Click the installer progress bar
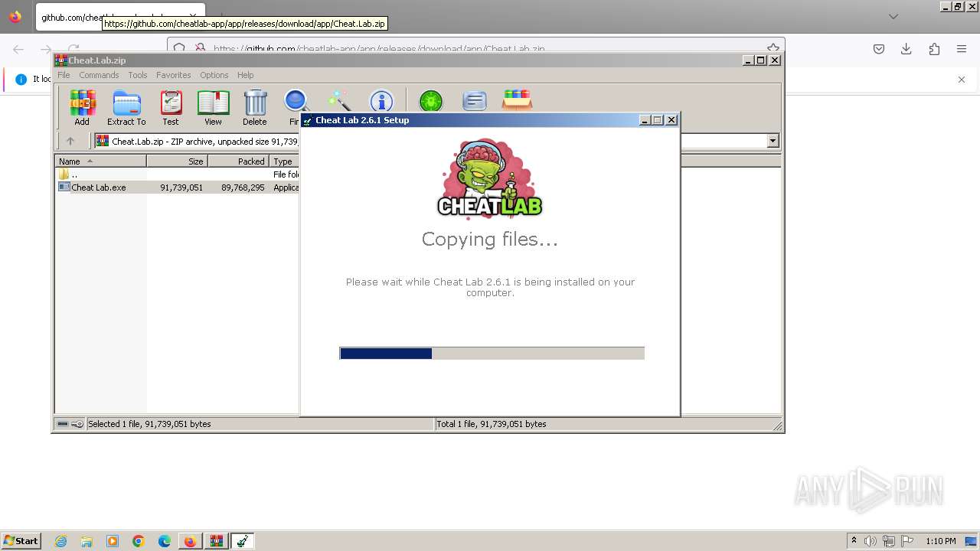Viewport: 980px width, 551px height. point(492,353)
